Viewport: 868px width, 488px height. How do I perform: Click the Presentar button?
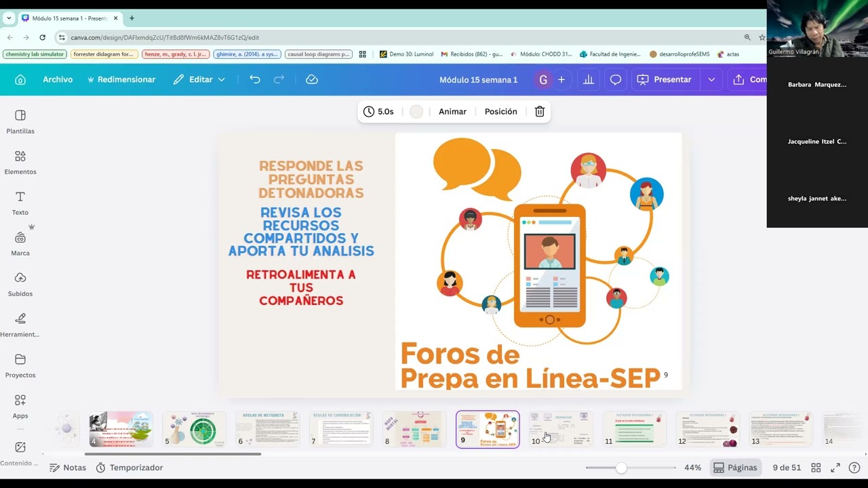pyautogui.click(x=665, y=79)
